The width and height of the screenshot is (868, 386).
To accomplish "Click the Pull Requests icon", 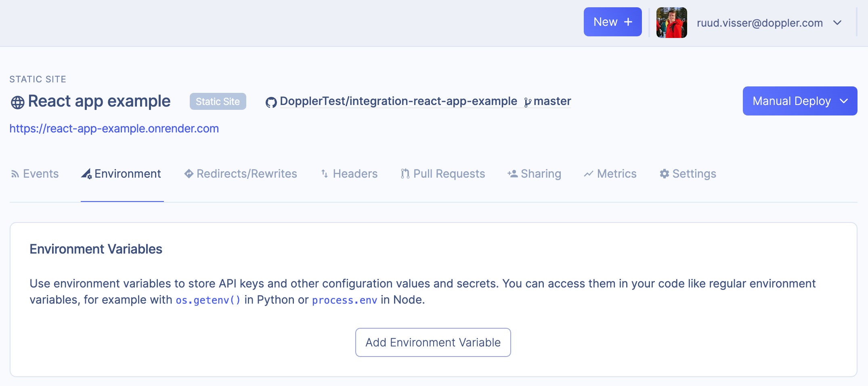I will (405, 174).
